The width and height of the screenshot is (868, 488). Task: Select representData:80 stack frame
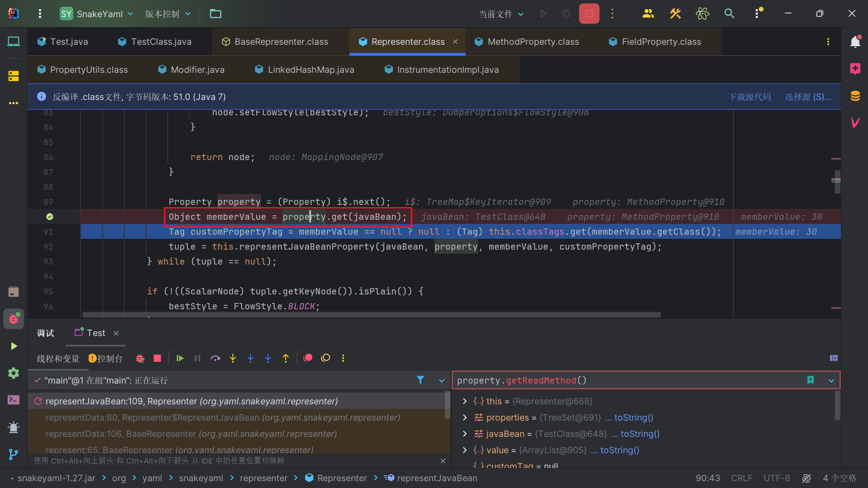223,417
